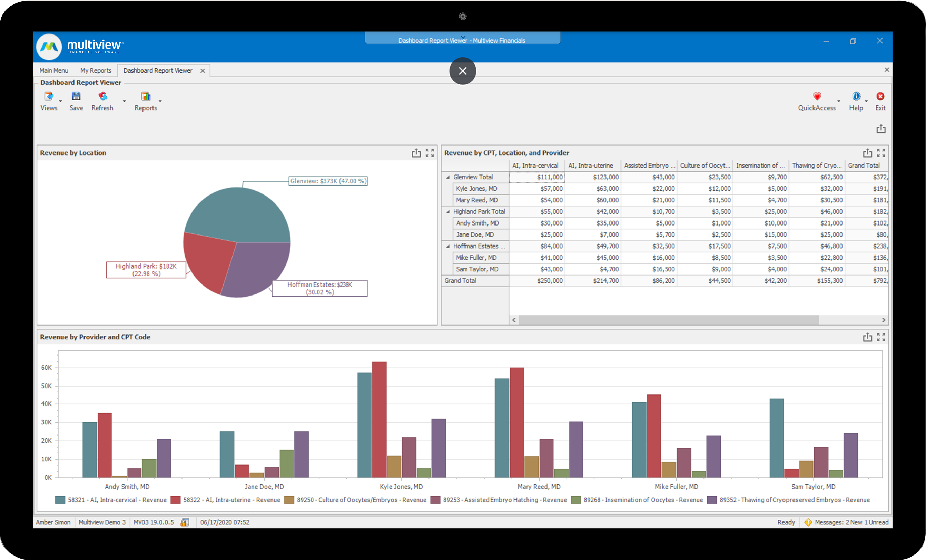Click the Save icon in the toolbar
This screenshot has height=560, width=926.
76,97
